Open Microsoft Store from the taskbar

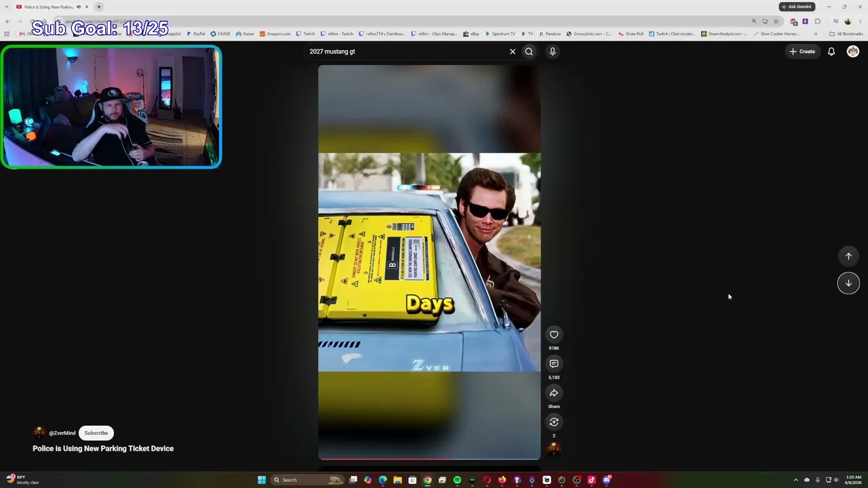[412, 480]
